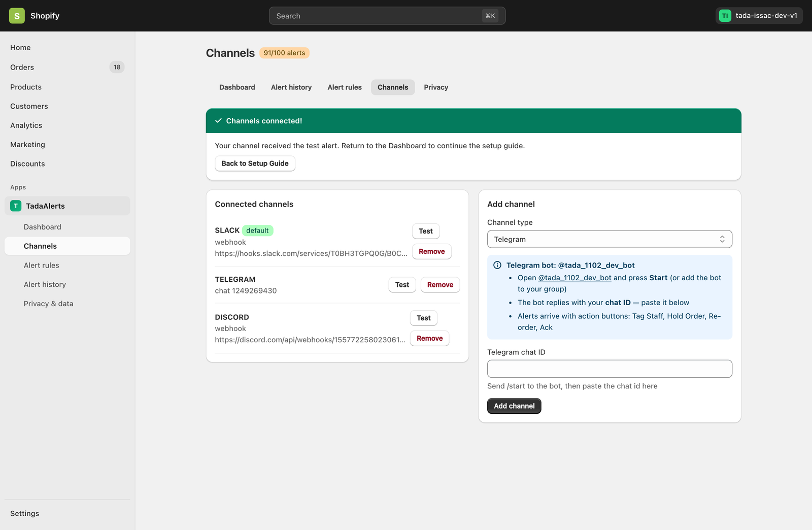This screenshot has height=530, width=812.
Task: Focus the Telegram chat ID field
Action: pos(610,369)
